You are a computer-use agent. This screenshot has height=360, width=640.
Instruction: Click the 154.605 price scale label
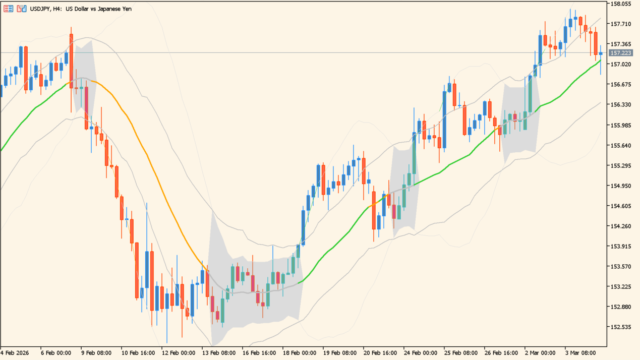(x=621, y=206)
